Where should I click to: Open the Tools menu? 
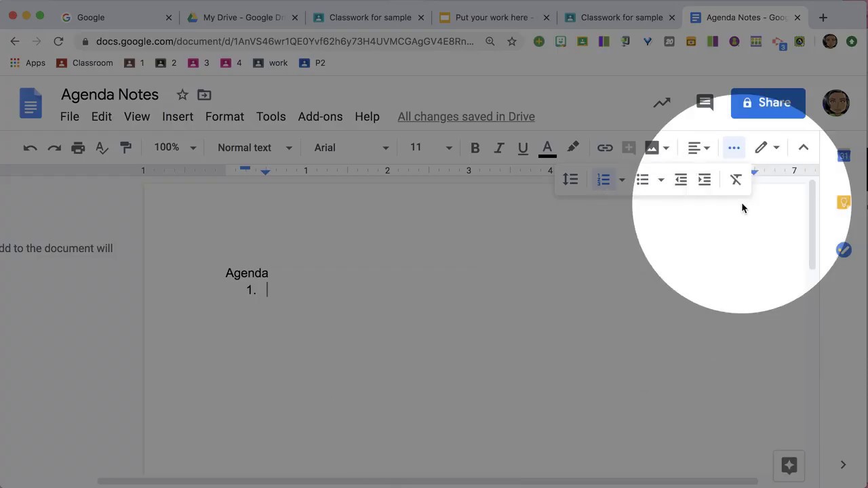(271, 117)
